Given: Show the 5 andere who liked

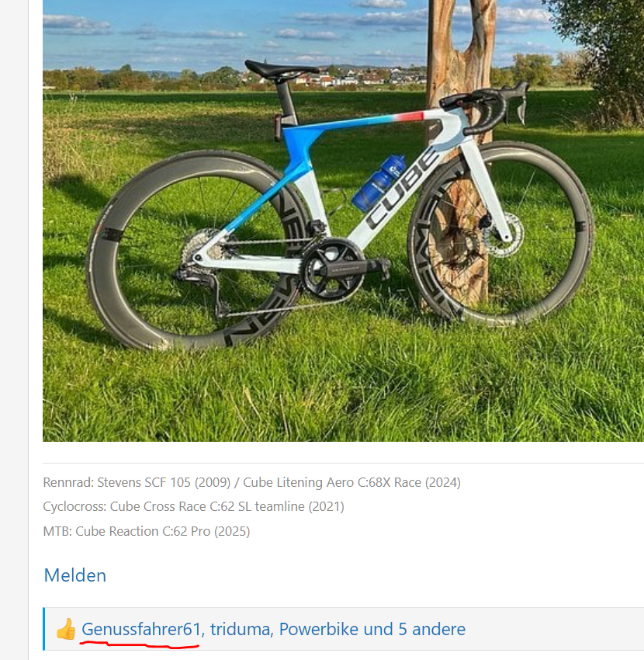Looking at the screenshot, I should tap(432, 629).
